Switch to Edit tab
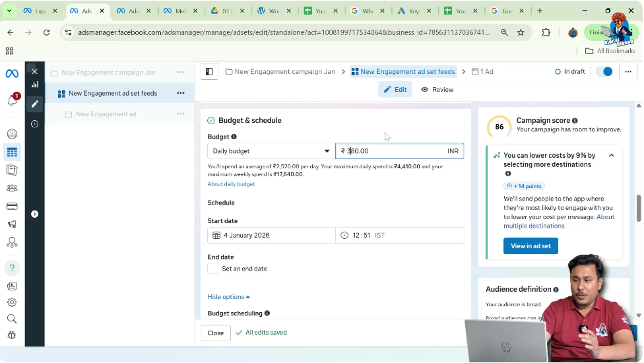Viewport: 644px width, 363px height. [395, 90]
